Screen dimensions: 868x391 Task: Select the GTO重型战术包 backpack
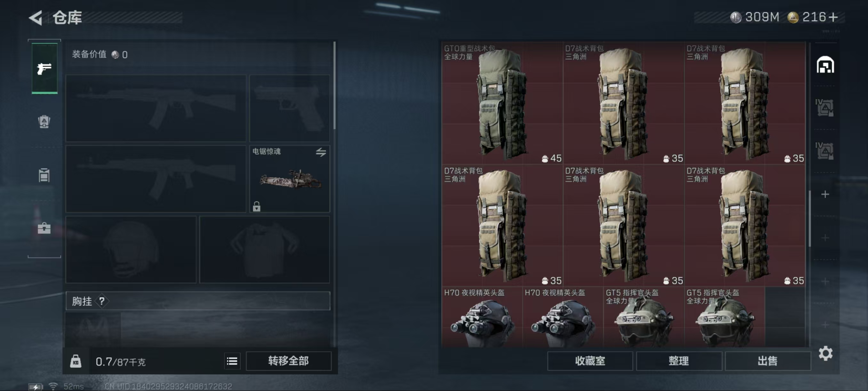[x=502, y=103]
